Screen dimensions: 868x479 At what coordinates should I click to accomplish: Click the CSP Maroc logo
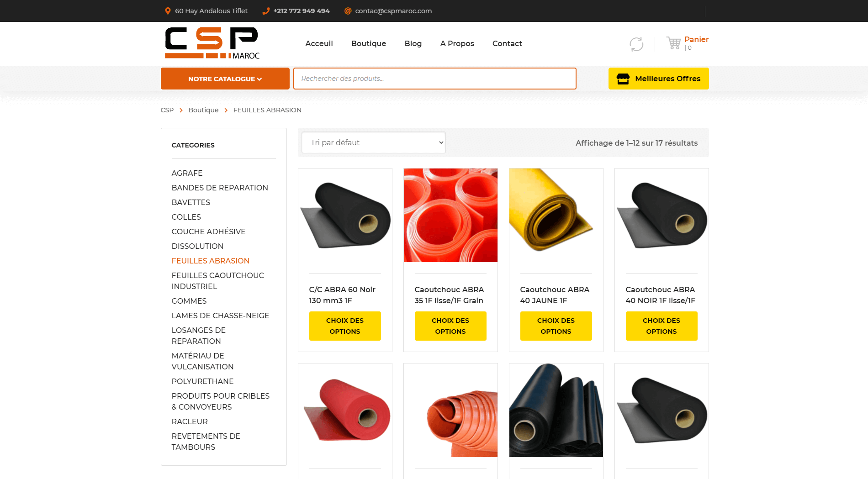[x=212, y=43]
